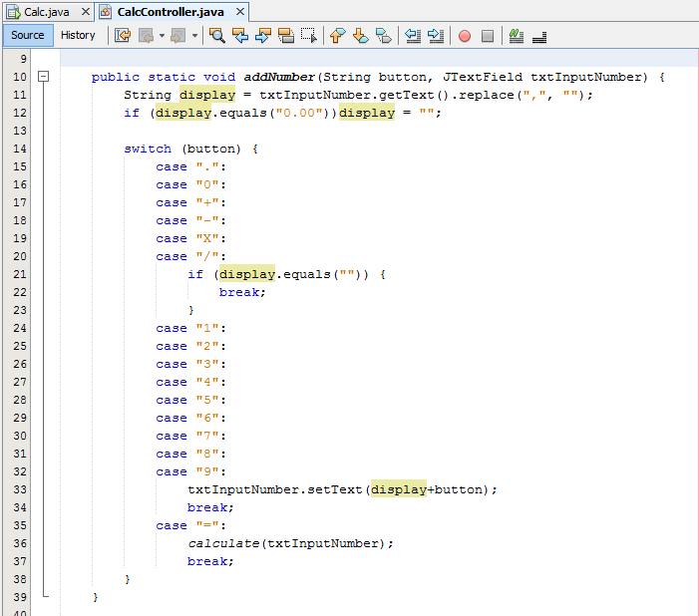Click case "X" on line 19
The image size is (699, 616).
point(190,239)
